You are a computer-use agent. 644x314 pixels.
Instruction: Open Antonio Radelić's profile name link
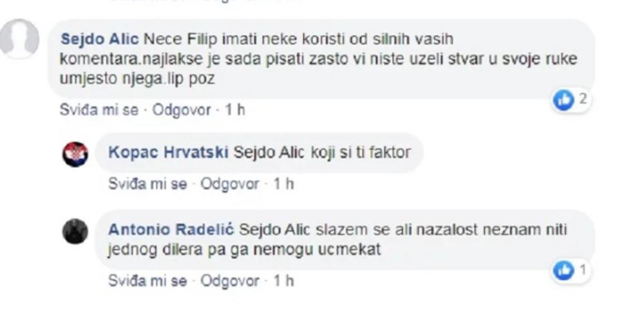pos(171,230)
